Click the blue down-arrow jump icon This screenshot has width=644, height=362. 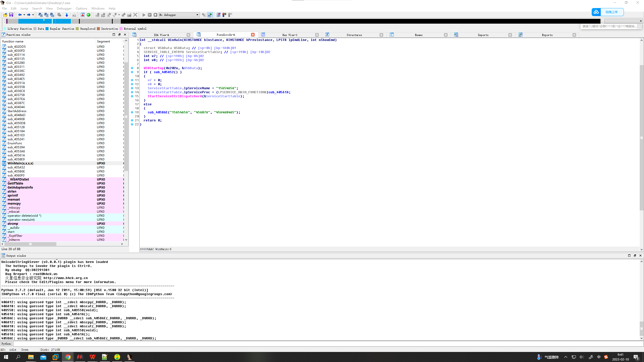point(67,15)
